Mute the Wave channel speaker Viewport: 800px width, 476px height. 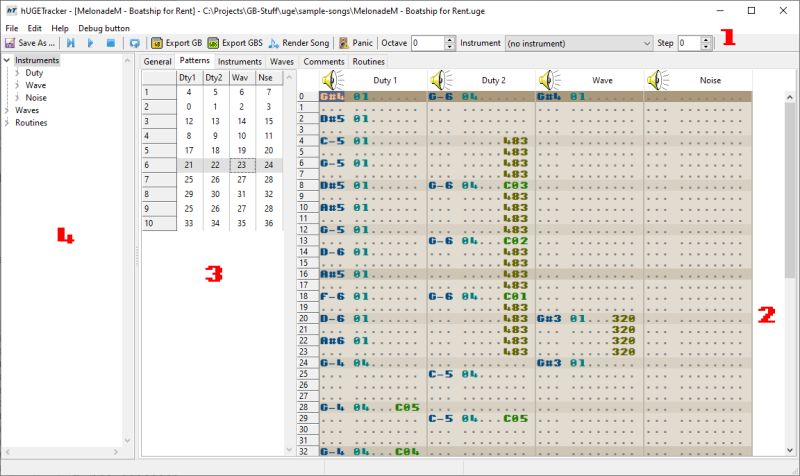[549, 80]
